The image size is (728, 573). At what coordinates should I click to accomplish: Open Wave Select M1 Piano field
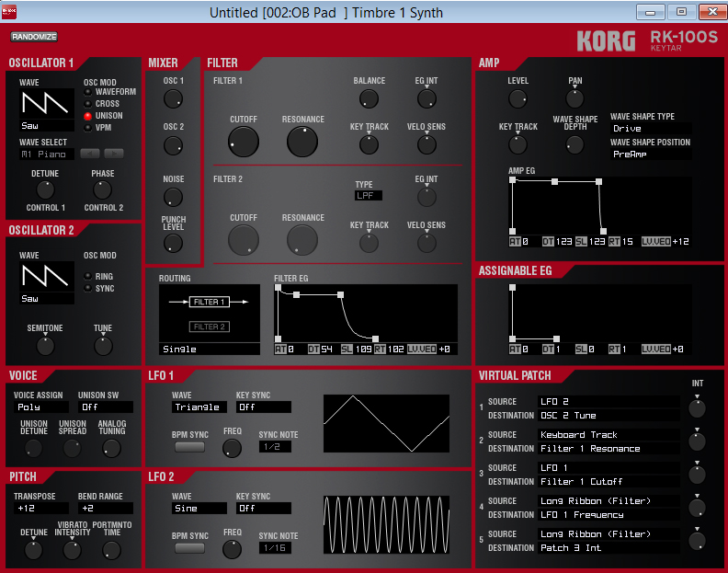(47, 155)
